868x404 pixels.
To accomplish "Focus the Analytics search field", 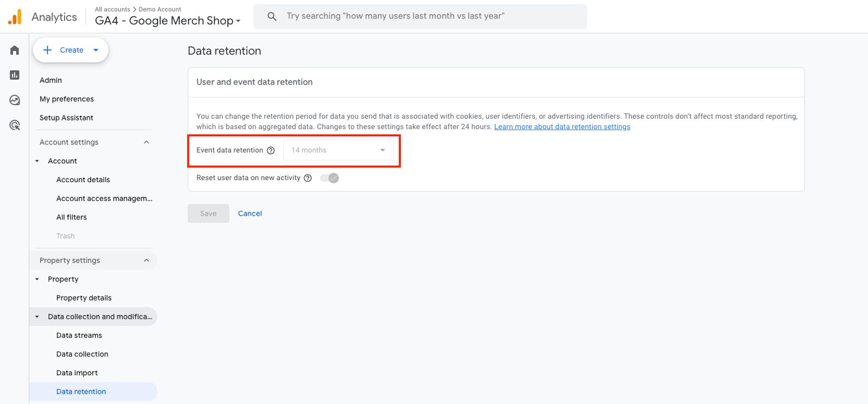I will (x=420, y=16).
